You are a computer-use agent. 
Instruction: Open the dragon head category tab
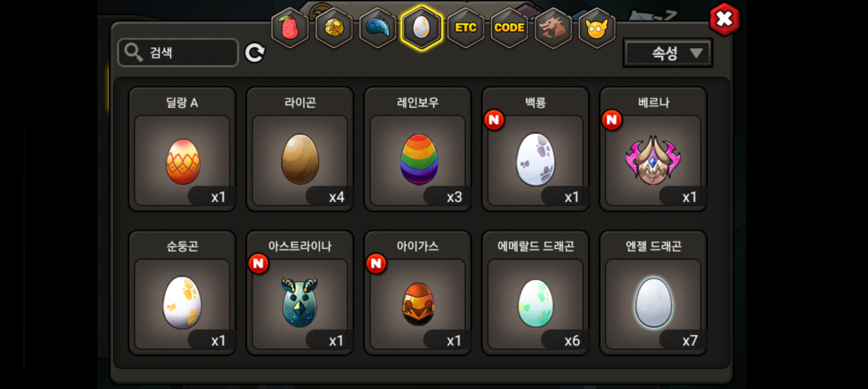tap(553, 28)
